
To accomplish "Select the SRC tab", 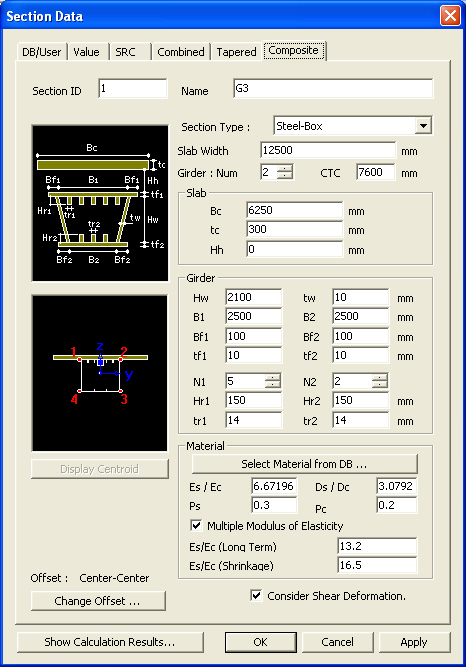I will coord(125,52).
